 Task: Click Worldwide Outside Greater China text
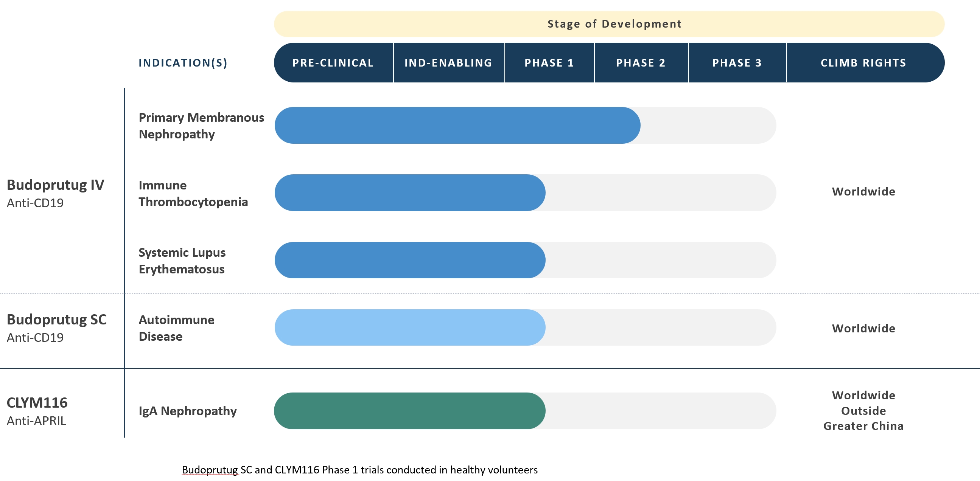[863, 411]
